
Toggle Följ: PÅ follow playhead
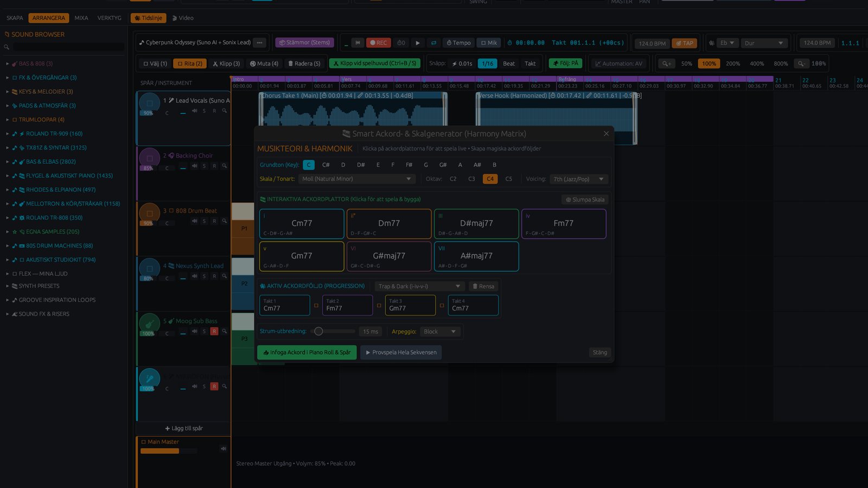[565, 63]
